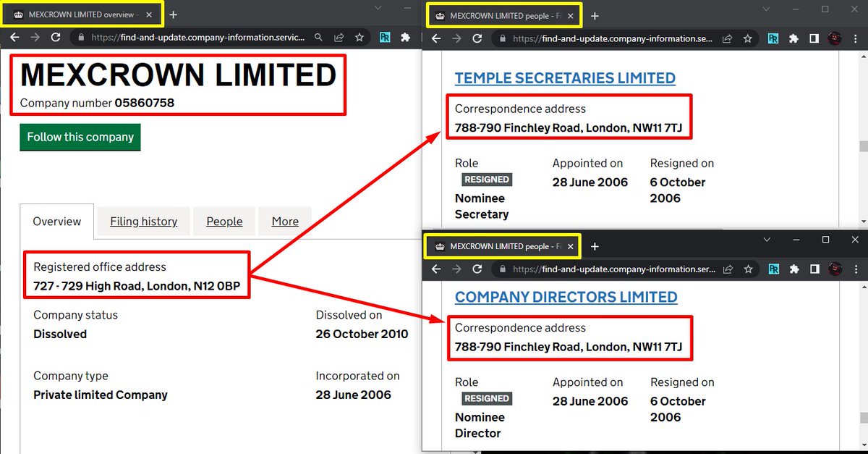Click scroll-down arrow in upper people window
The width and height of the screenshot is (868, 454).
click(862, 222)
